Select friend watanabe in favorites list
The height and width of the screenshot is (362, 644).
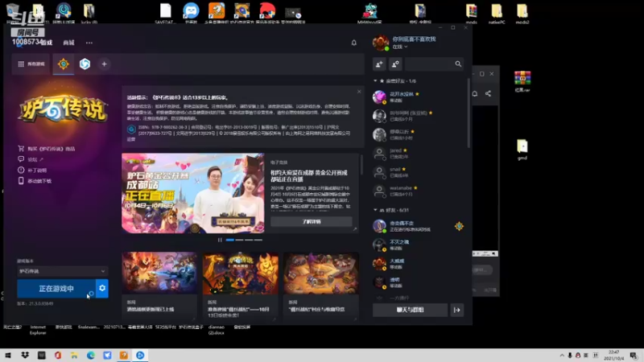point(419,191)
